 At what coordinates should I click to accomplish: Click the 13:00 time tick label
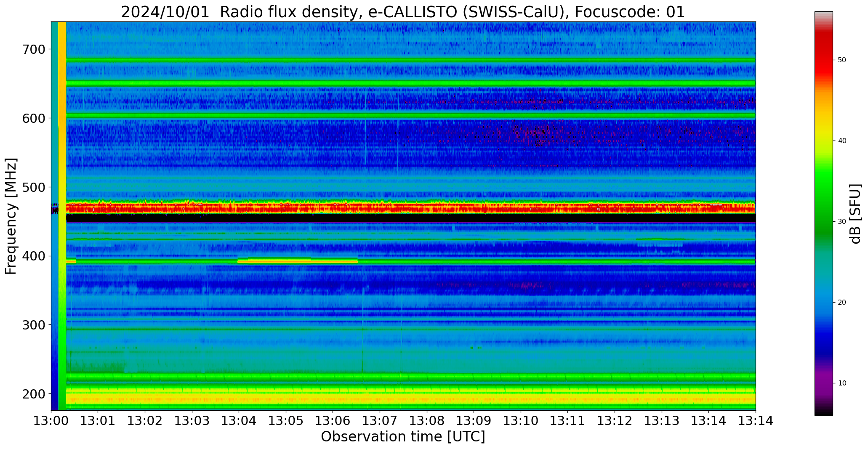point(51,421)
